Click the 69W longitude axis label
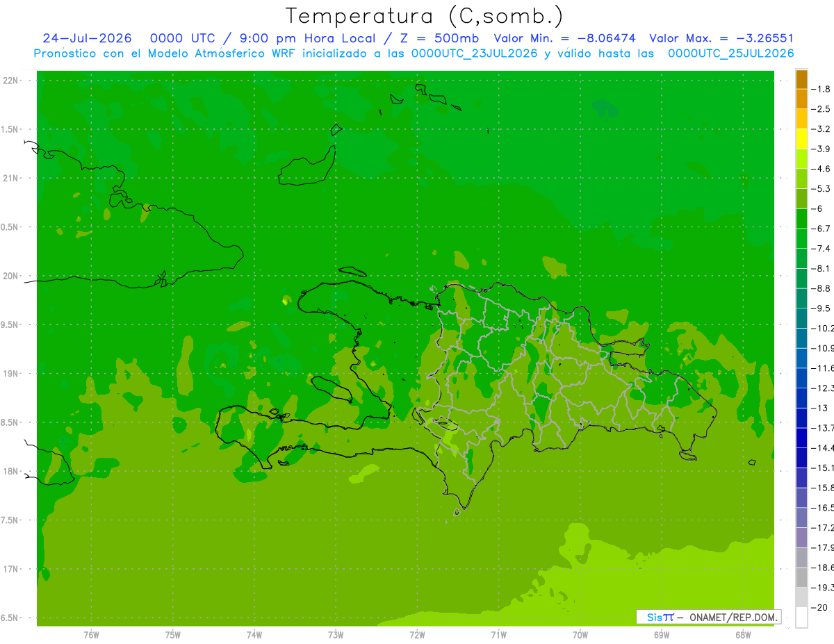 [662, 635]
